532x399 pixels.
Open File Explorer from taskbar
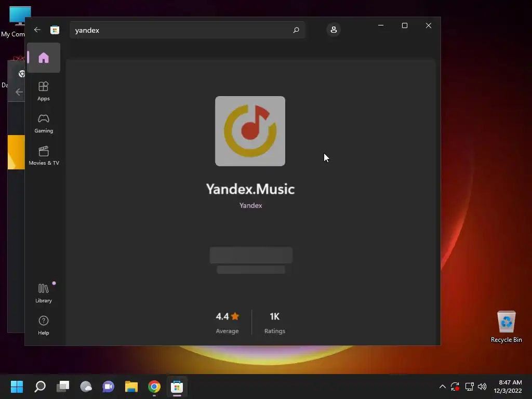131,387
